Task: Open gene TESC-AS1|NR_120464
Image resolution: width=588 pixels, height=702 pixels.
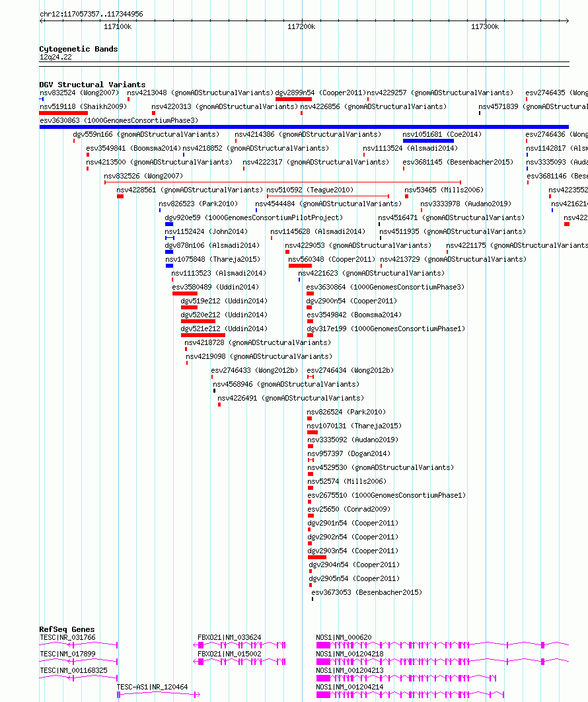Action: pos(152,687)
